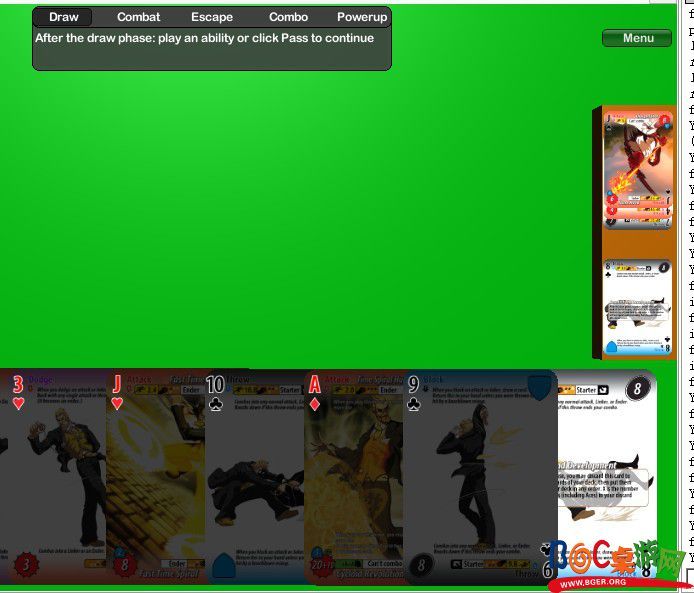Viewport: 694px width, 593px height.
Task: Click the club suit on the 10 card
Action: click(x=216, y=404)
